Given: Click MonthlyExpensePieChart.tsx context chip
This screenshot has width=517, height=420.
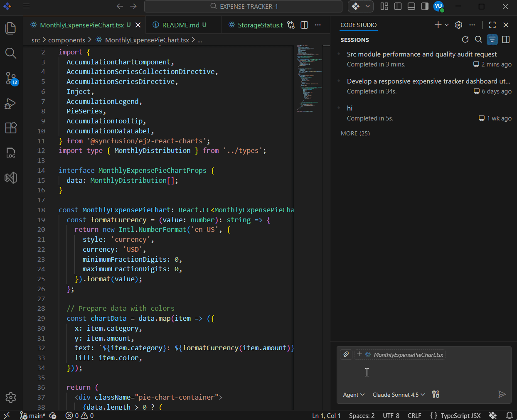Looking at the screenshot, I should pyautogui.click(x=400, y=354).
